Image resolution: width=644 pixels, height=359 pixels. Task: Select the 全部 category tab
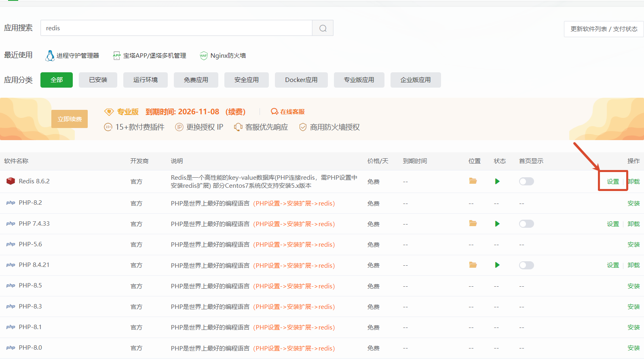[57, 80]
